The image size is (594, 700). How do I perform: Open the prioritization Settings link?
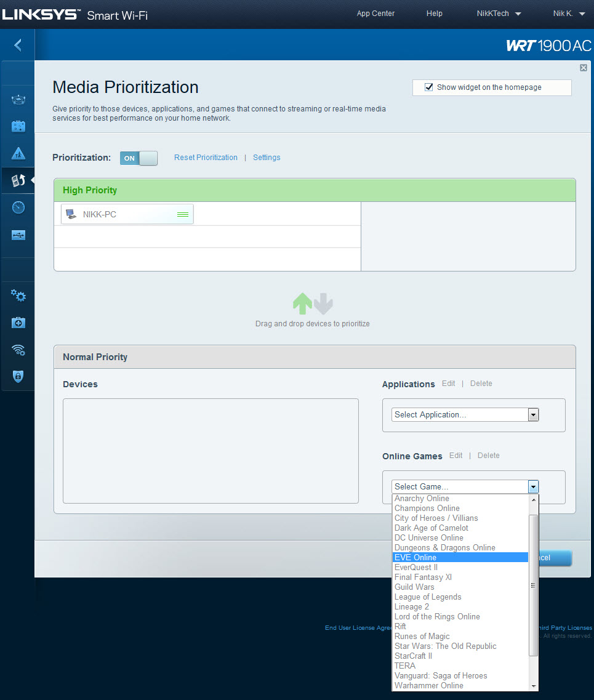click(x=267, y=158)
